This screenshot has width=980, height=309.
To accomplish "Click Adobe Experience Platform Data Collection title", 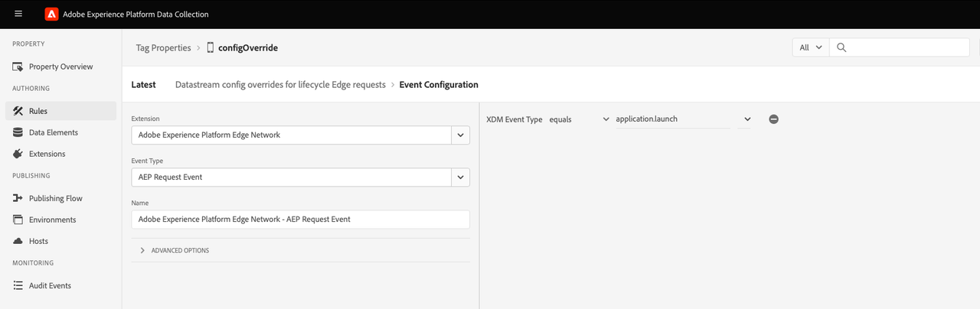I will [x=136, y=14].
